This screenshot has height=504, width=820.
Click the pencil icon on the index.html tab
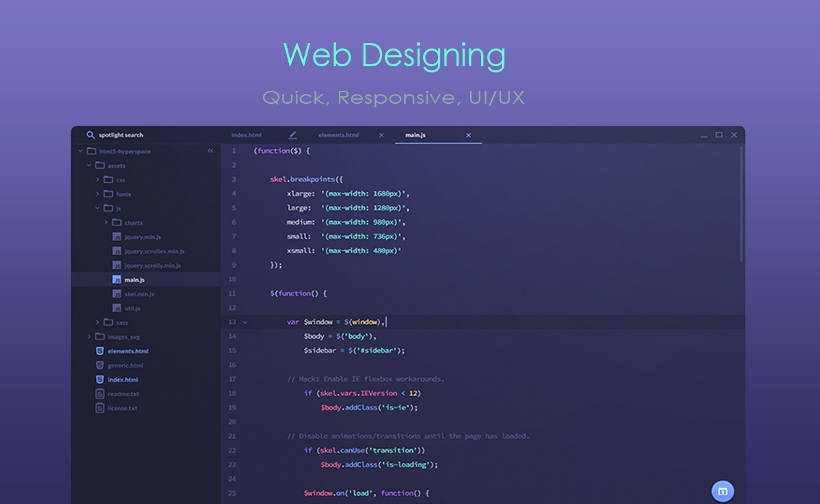coord(292,135)
